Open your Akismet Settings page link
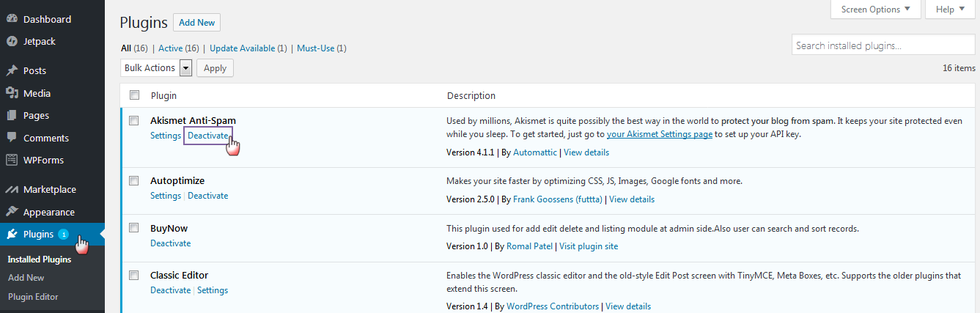 tap(660, 134)
